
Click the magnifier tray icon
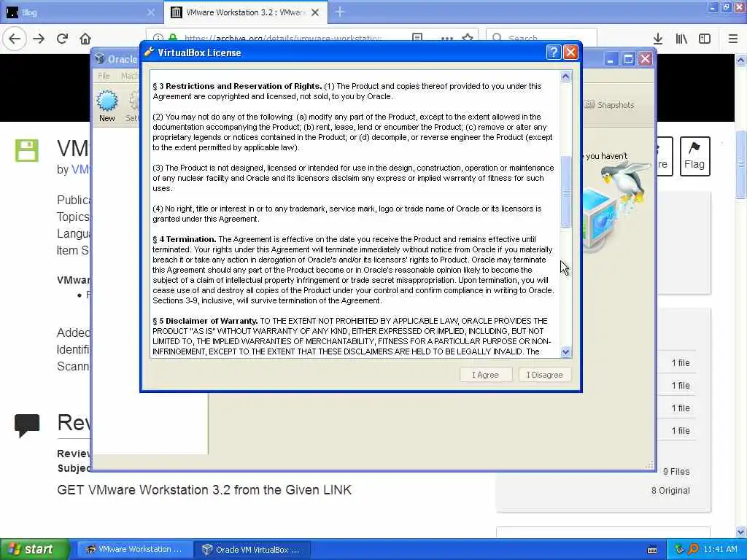point(693,549)
